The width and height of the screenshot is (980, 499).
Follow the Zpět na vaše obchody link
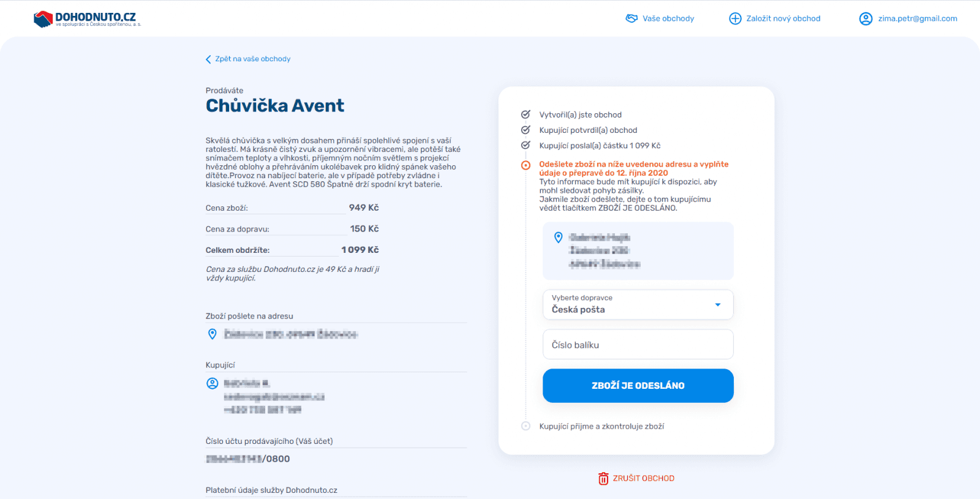252,59
